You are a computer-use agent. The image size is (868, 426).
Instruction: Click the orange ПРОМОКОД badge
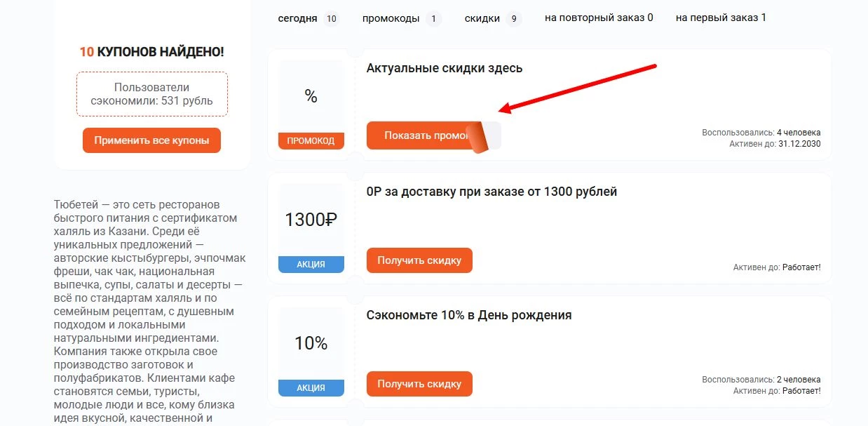tap(311, 140)
